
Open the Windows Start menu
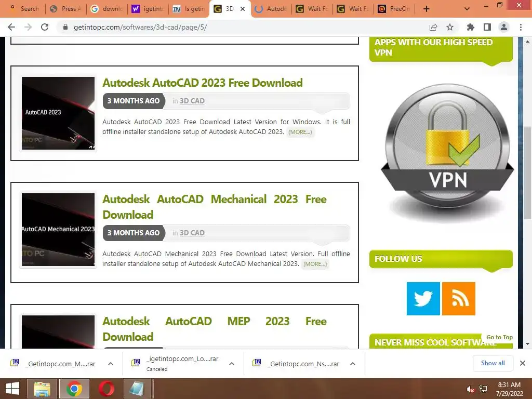(12, 389)
